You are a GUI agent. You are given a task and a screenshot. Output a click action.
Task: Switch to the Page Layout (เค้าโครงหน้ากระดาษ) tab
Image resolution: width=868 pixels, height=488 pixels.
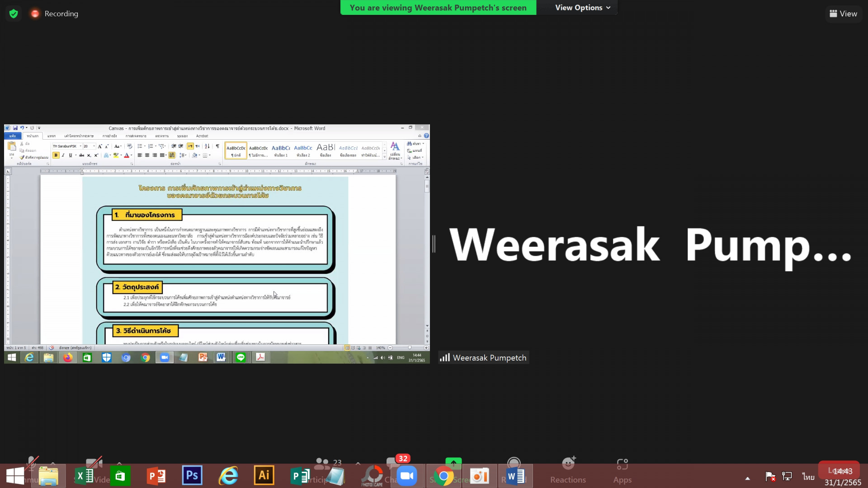tap(79, 136)
